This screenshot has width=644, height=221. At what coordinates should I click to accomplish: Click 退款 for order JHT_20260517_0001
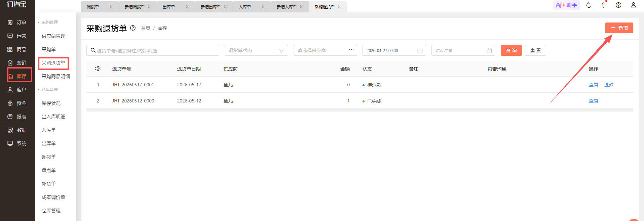tap(609, 85)
